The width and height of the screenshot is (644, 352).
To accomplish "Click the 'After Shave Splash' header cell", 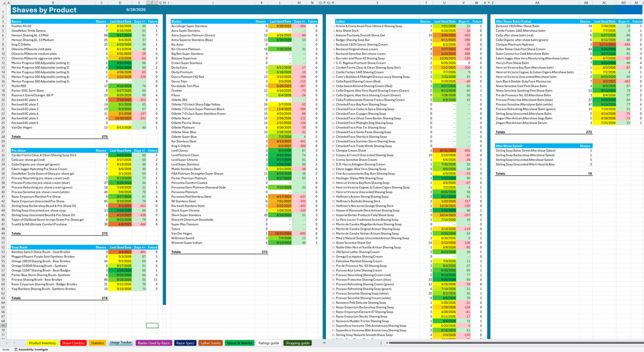I will pyautogui.click(x=537, y=146).
